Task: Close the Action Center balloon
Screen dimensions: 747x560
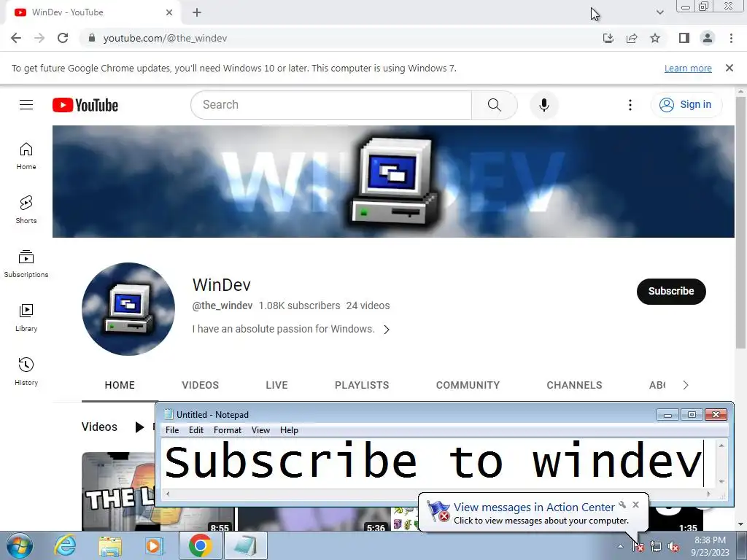Action: 635,505
